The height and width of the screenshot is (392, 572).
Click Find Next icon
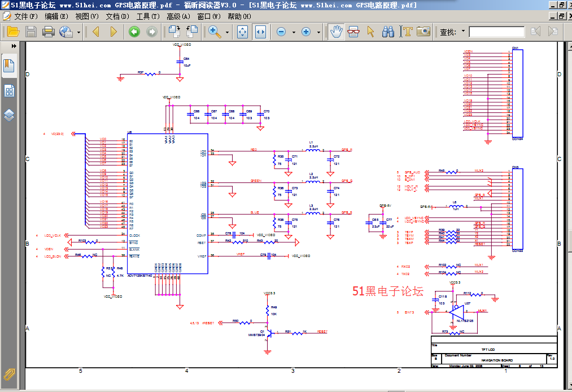point(553,32)
